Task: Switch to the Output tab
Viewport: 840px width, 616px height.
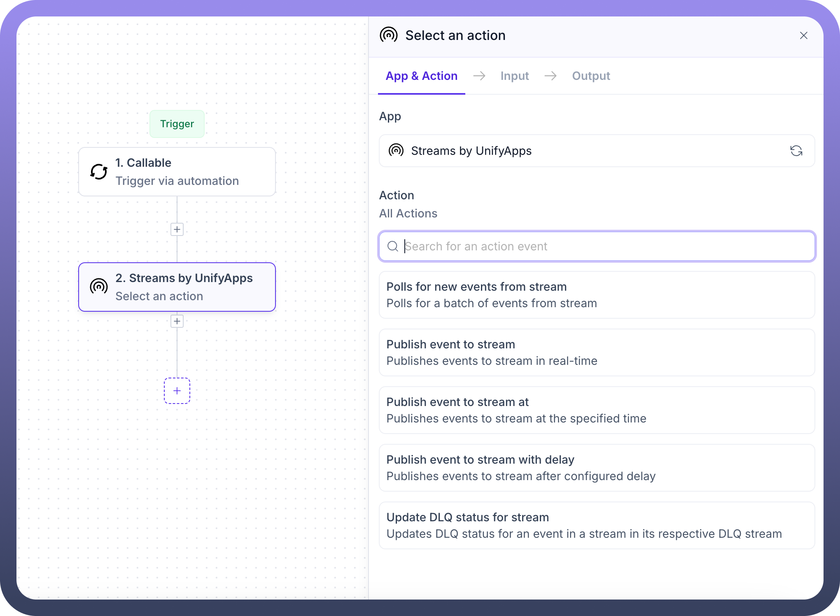Action: 590,76
